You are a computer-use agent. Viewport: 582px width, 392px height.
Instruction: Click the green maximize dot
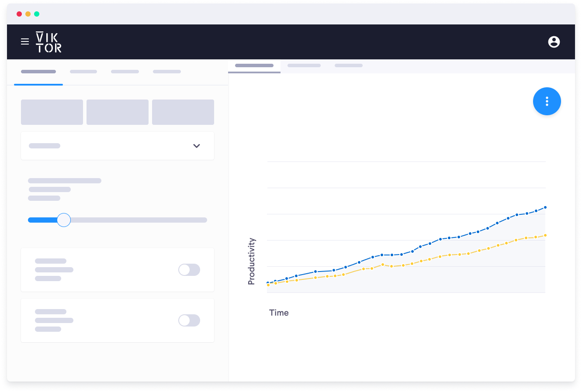pyautogui.click(x=37, y=14)
